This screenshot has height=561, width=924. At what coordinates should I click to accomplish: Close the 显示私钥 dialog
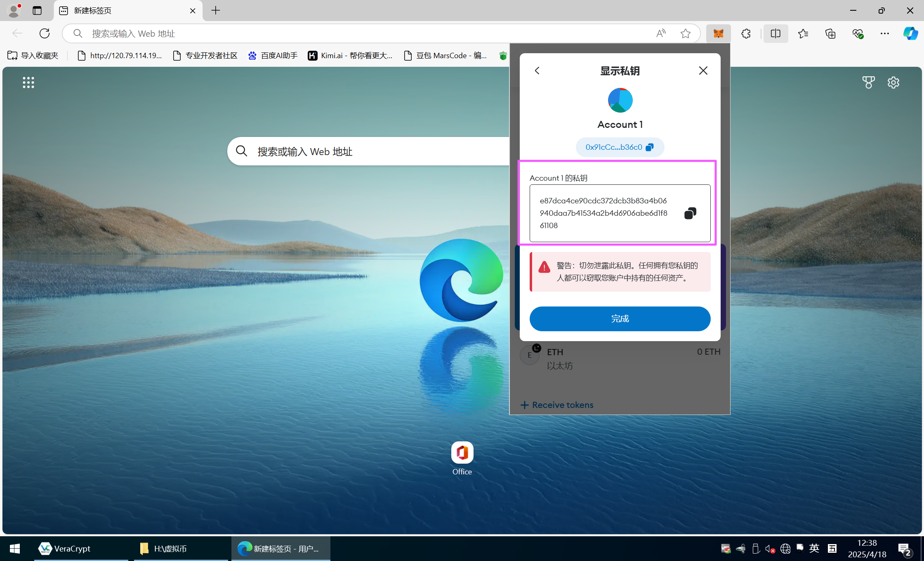click(x=703, y=71)
